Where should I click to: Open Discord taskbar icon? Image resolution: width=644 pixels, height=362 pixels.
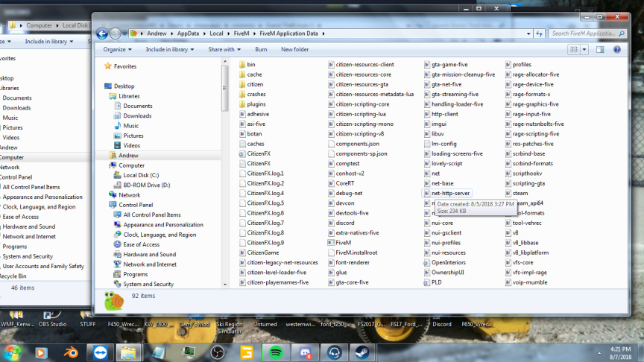[x=305, y=352]
